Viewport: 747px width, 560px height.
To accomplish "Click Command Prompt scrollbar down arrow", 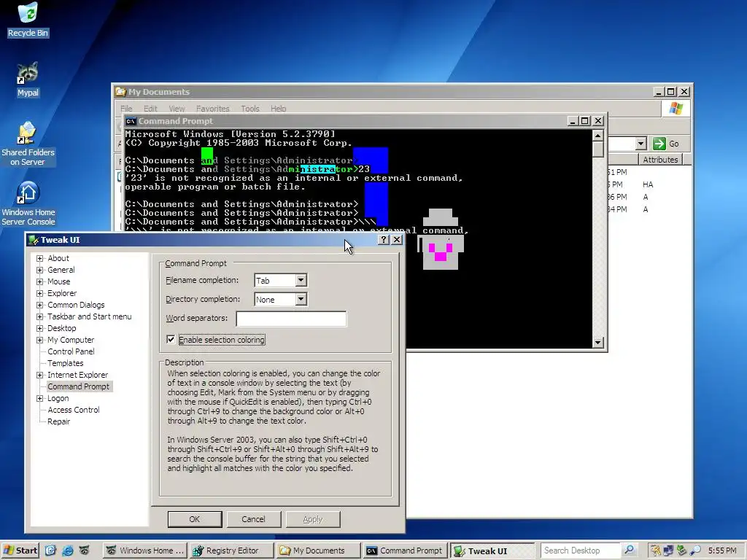I will click(x=598, y=343).
